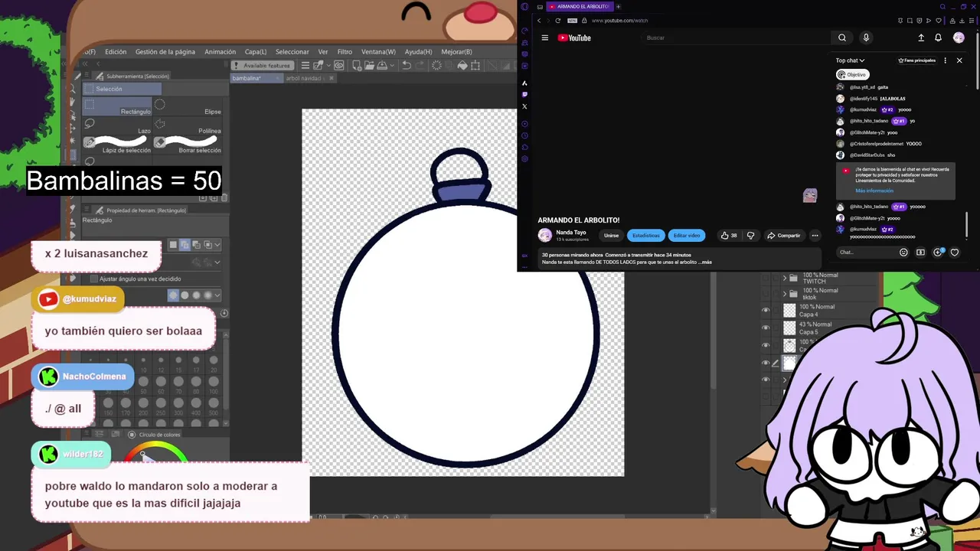Click the Editar video button

coord(687,236)
